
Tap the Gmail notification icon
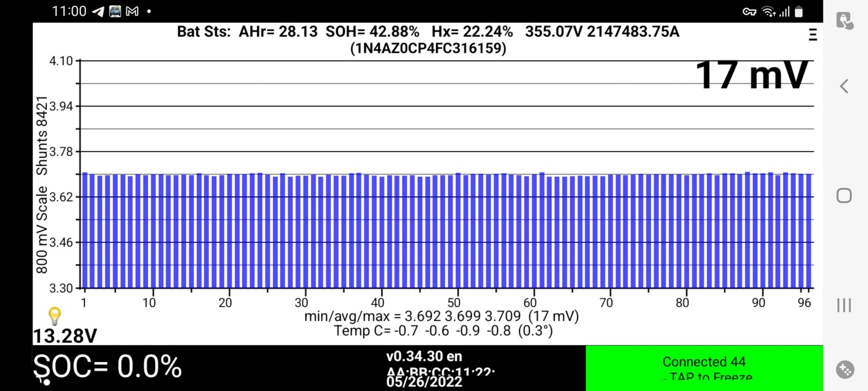pos(132,11)
